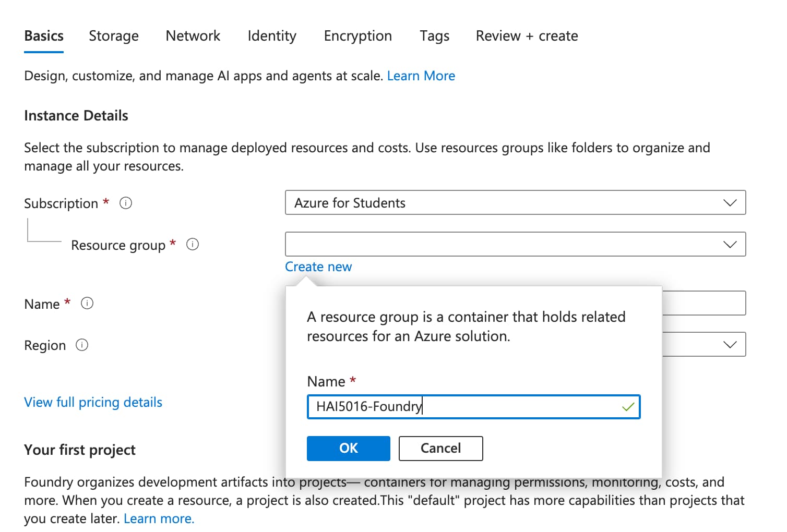The image size is (787, 532).
Task: Switch to the Storage tab
Action: click(113, 35)
